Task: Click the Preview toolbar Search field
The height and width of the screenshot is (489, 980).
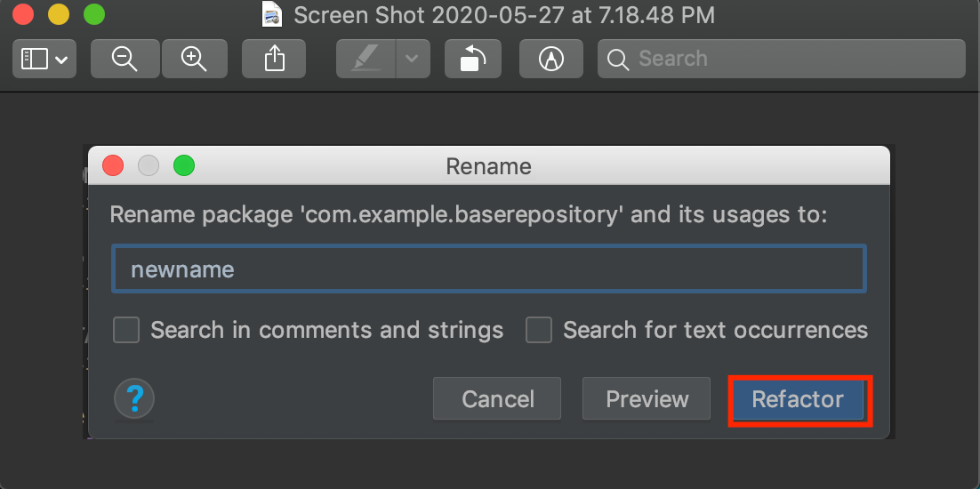Action: click(782, 59)
